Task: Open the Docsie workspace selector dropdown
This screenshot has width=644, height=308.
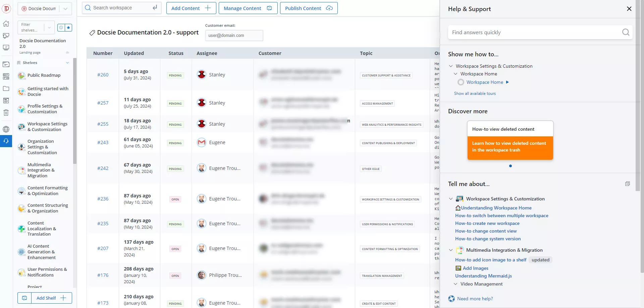Action: click(x=65, y=9)
